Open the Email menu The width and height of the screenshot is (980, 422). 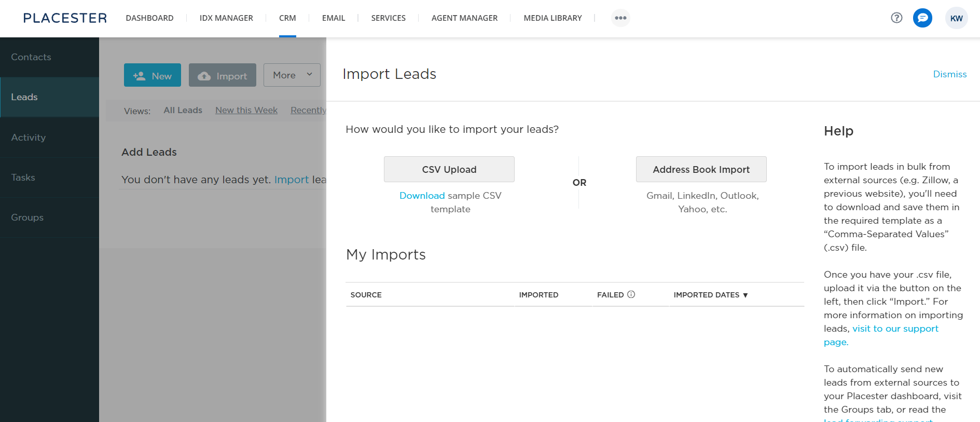(x=334, y=18)
